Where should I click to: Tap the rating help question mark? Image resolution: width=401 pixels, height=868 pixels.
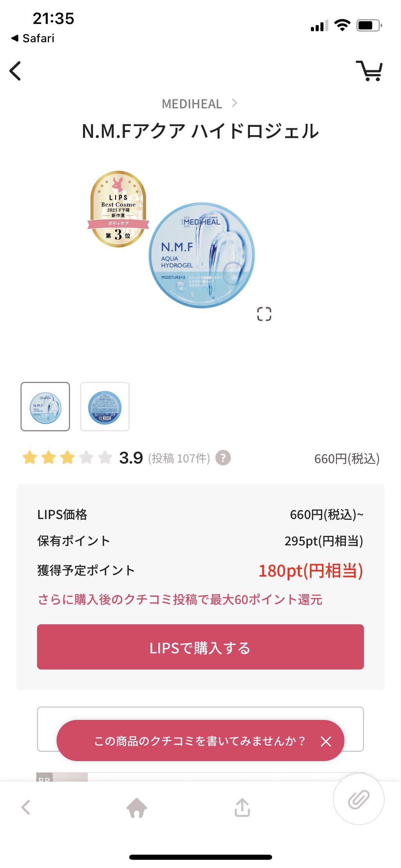(x=223, y=458)
